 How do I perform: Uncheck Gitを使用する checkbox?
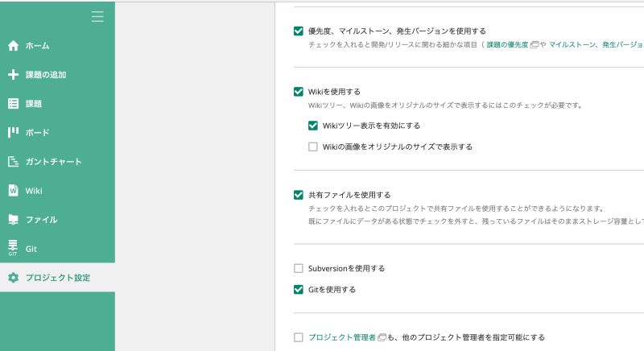point(299,290)
